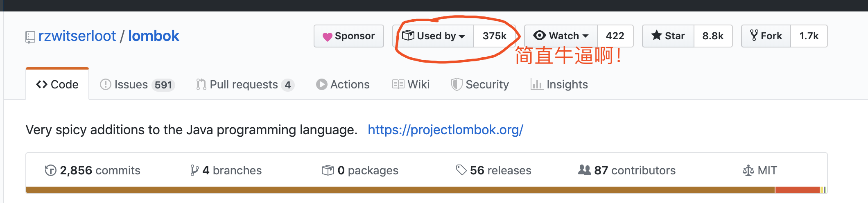Screen dimensions: 868x203
Task: Star the lombok repository
Action: coord(668,36)
